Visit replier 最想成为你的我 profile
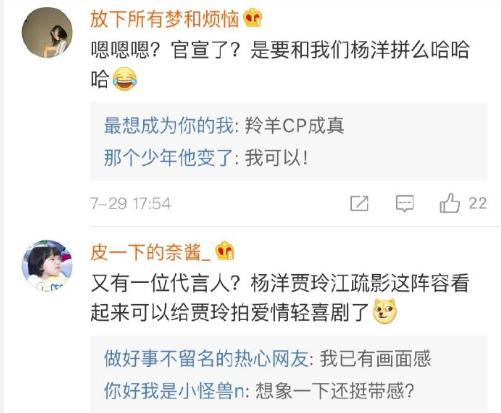This screenshot has width=501, height=413. click(x=169, y=126)
